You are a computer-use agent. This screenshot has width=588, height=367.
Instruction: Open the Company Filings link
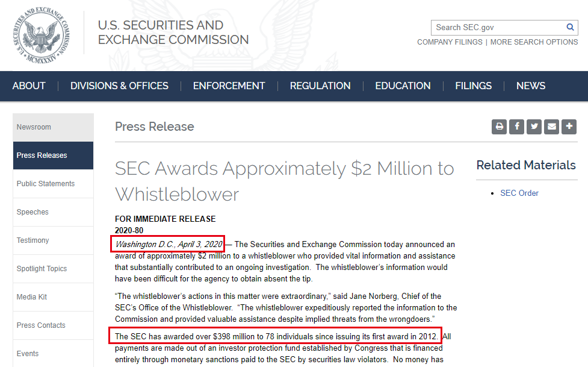pyautogui.click(x=450, y=42)
